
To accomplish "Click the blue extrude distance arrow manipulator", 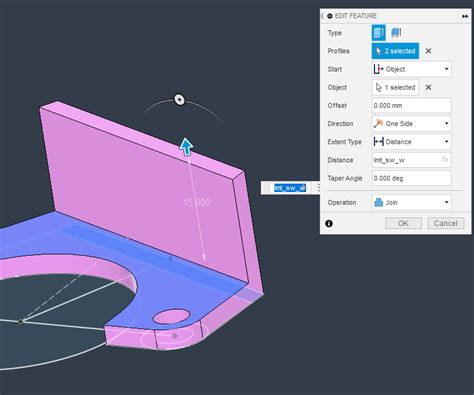I will (x=186, y=146).
